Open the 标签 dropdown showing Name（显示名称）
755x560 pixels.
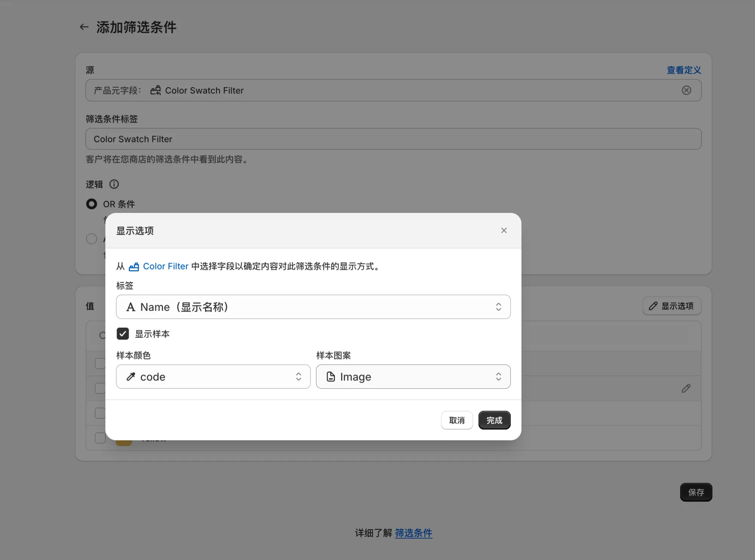tap(313, 307)
